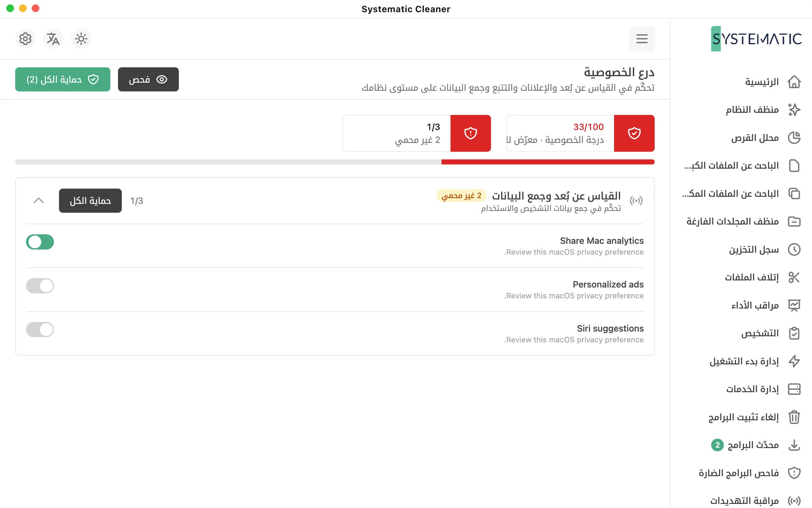The image size is (812, 508).
Task: Turn off Share Mac analytics toggle
Action: tap(40, 242)
